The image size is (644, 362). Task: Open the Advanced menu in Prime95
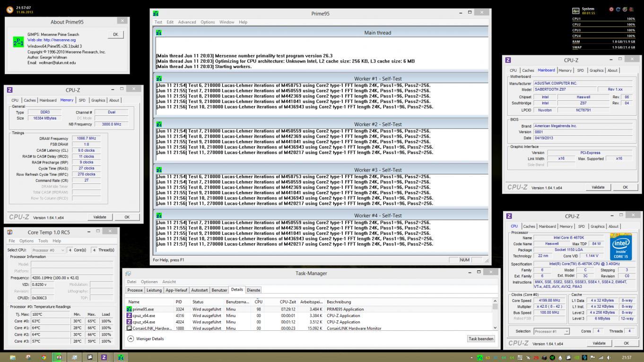coord(187,22)
